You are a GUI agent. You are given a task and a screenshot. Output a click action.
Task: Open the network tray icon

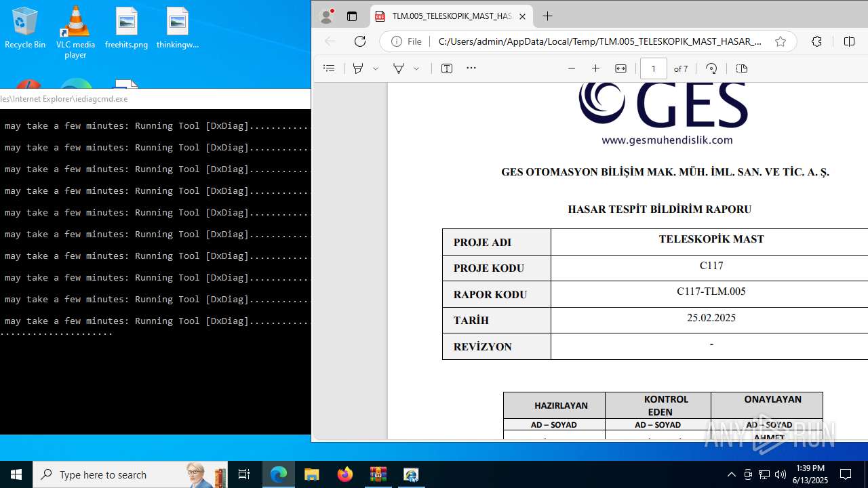coord(764,474)
